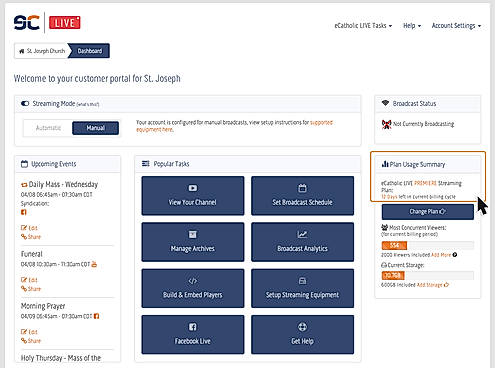The height and width of the screenshot is (368, 495).
Task: Click the Most Concurrent Viewers people icon
Action: pos(385,227)
